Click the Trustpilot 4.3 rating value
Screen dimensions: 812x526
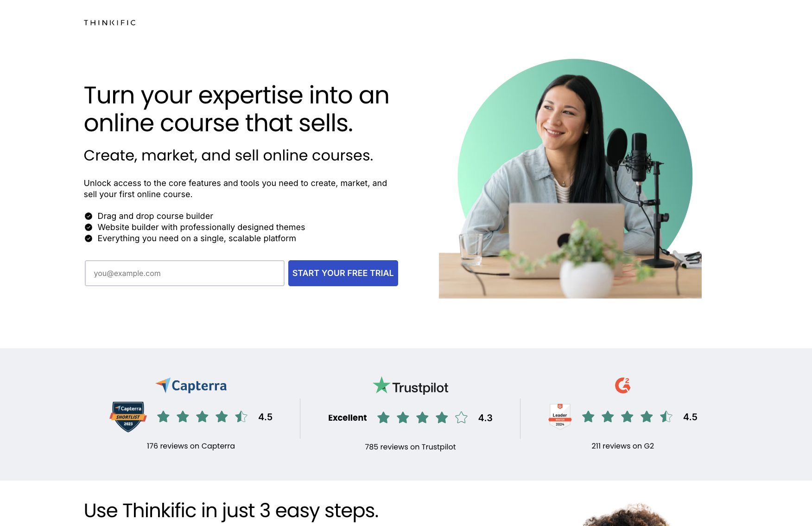coord(485,418)
